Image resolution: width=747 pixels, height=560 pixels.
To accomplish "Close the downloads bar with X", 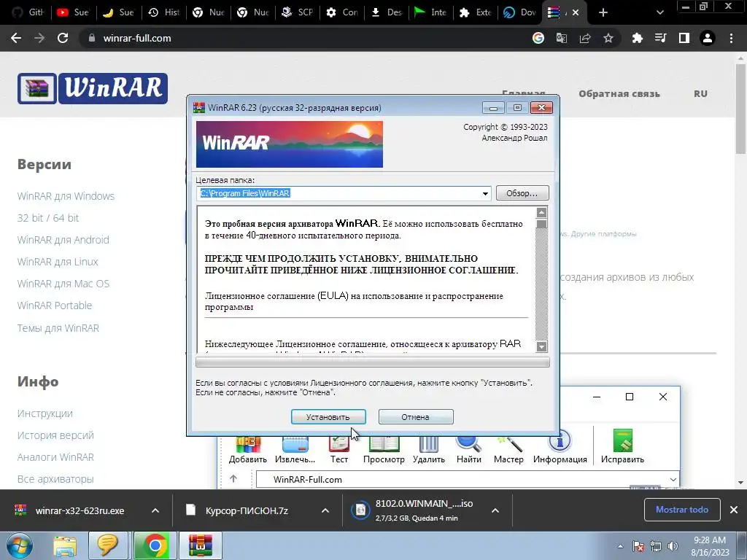I will (734, 510).
